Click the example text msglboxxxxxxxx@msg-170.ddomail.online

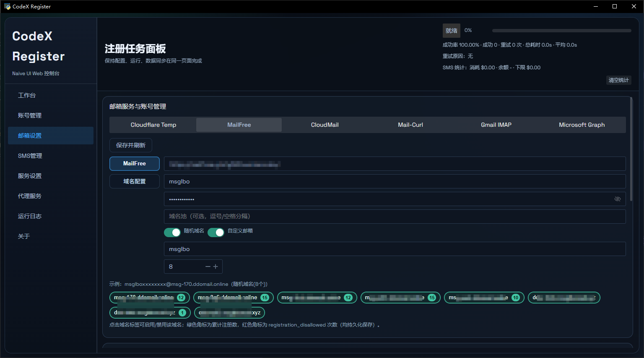(176, 284)
